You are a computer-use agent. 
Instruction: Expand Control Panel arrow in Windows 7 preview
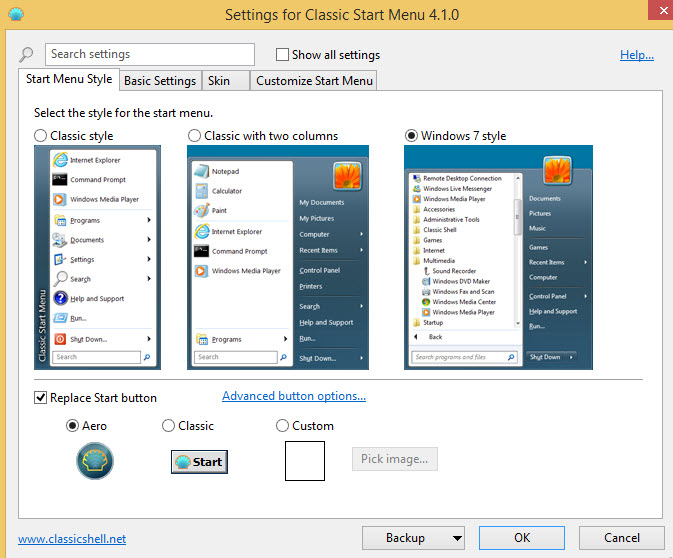click(x=585, y=296)
